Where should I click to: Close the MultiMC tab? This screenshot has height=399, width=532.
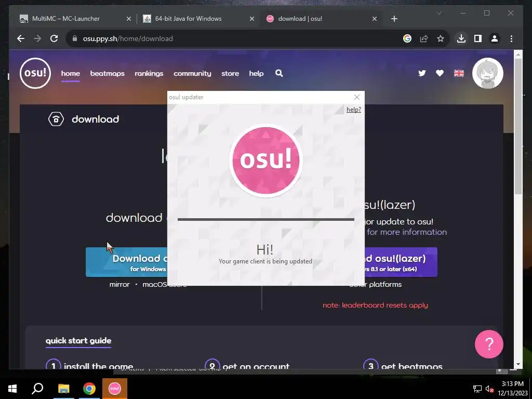point(129,19)
